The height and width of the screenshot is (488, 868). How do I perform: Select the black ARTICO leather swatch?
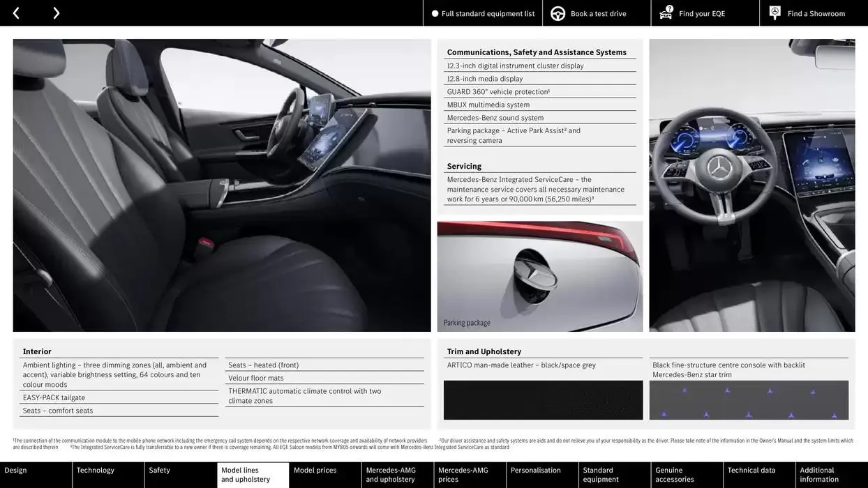(x=544, y=400)
